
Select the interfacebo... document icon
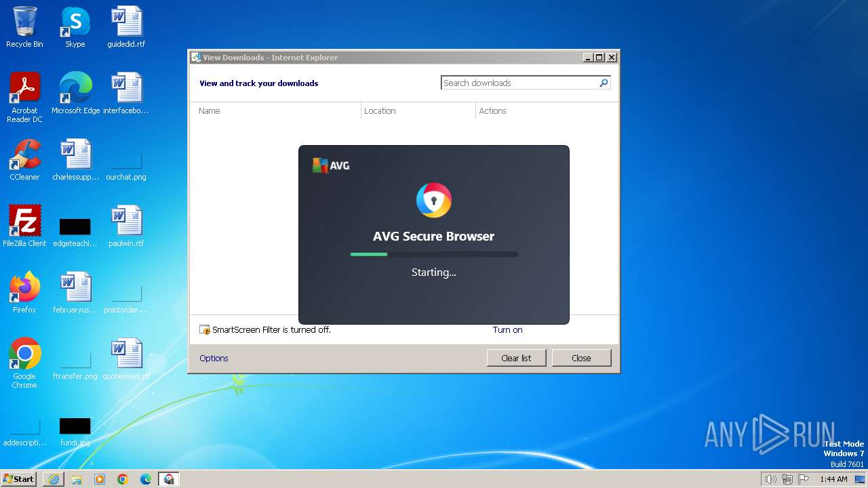click(126, 93)
